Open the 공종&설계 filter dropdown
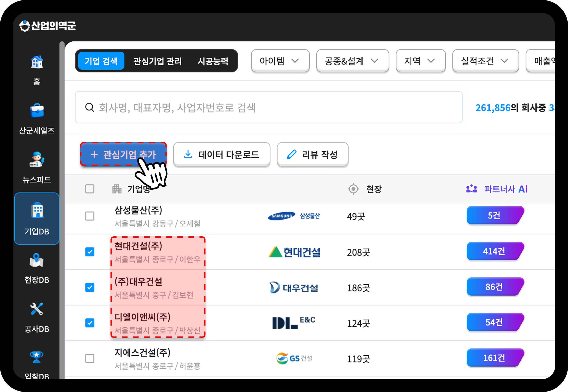This screenshot has width=568, height=392. tap(353, 61)
